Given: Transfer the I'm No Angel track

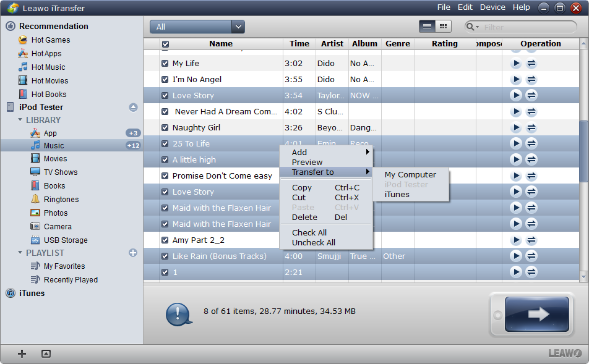Looking at the screenshot, I should tap(531, 80).
